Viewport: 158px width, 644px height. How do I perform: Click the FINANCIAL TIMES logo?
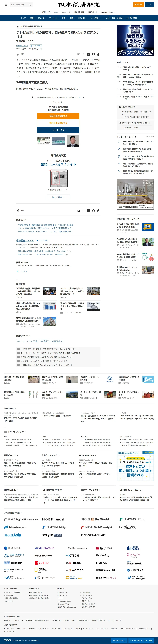coord(94,535)
